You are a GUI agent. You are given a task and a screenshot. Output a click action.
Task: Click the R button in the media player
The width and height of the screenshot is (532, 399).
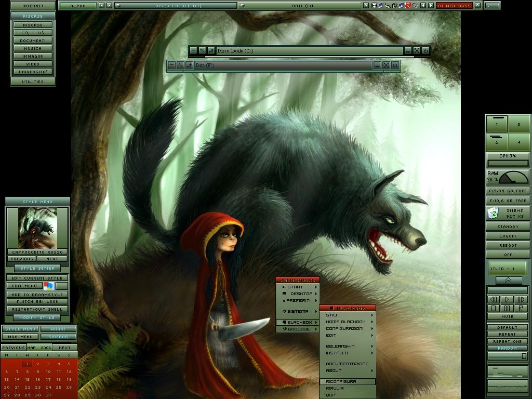point(521,308)
